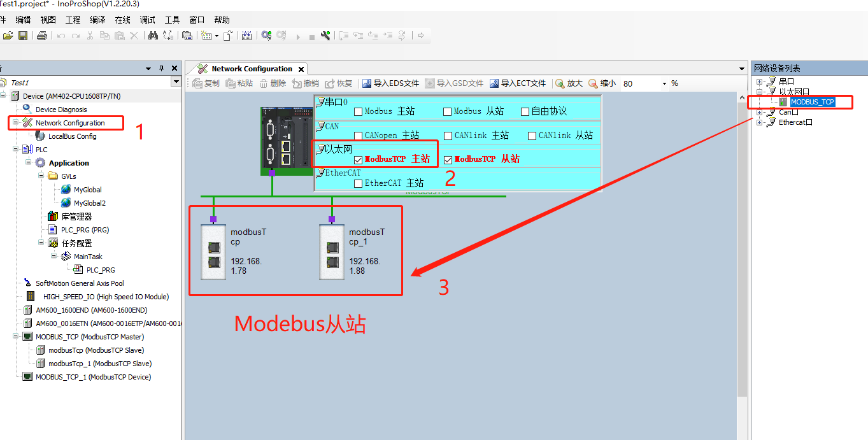
Task: Open the 视图 menu
Action: [48, 20]
